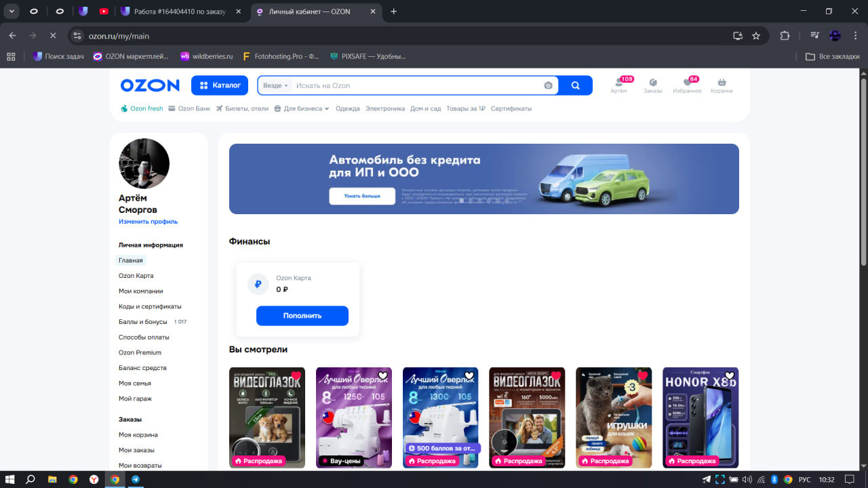Bookmark this page with the star icon

click(756, 36)
